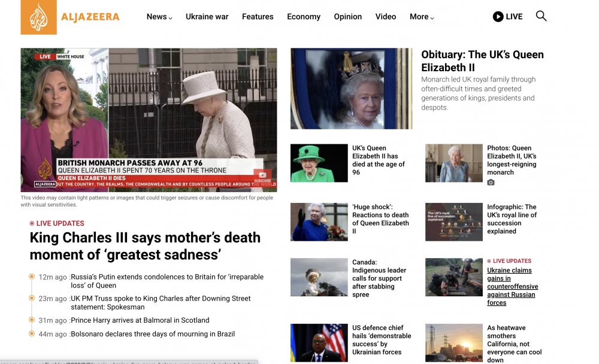
Task: Open the Obituary: UK's Queen Elizabeth II headline
Action: (x=482, y=61)
